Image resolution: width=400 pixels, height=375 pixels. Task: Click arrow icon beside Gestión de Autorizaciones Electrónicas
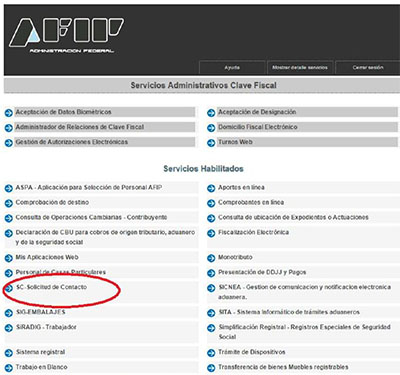[x=9, y=143]
